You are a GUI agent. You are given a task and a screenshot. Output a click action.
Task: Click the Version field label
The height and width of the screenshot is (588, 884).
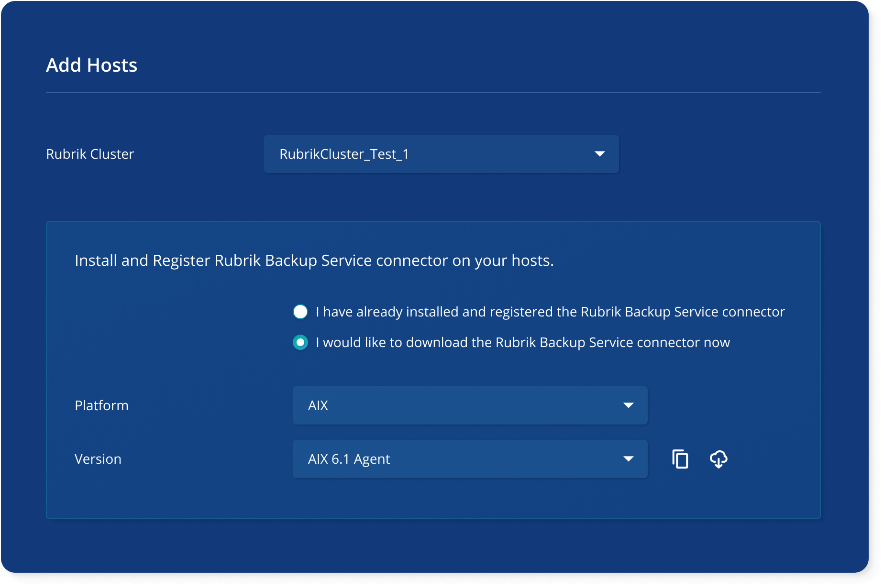coord(98,459)
